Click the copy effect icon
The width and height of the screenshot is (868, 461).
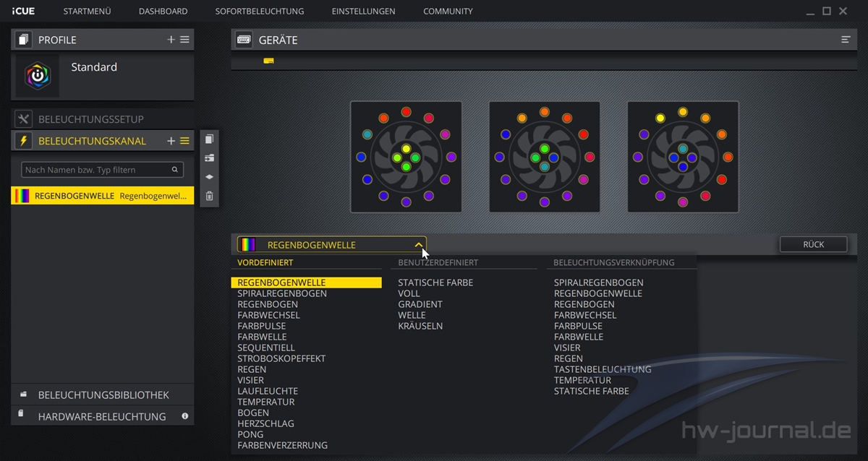click(x=209, y=139)
